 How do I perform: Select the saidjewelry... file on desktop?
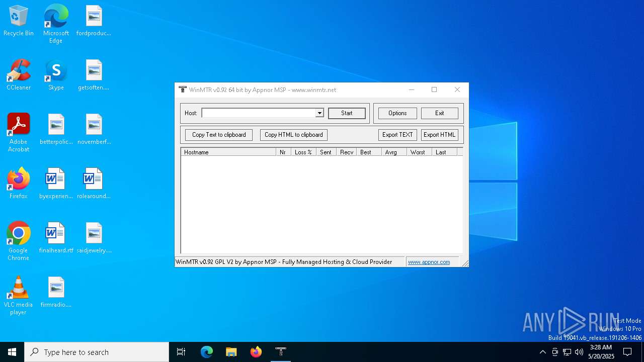point(94,238)
